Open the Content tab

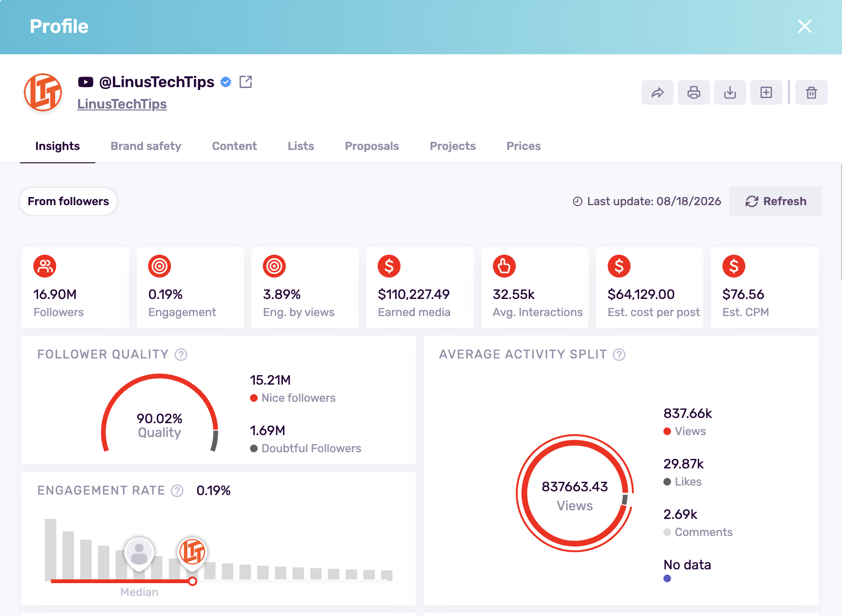tap(234, 146)
